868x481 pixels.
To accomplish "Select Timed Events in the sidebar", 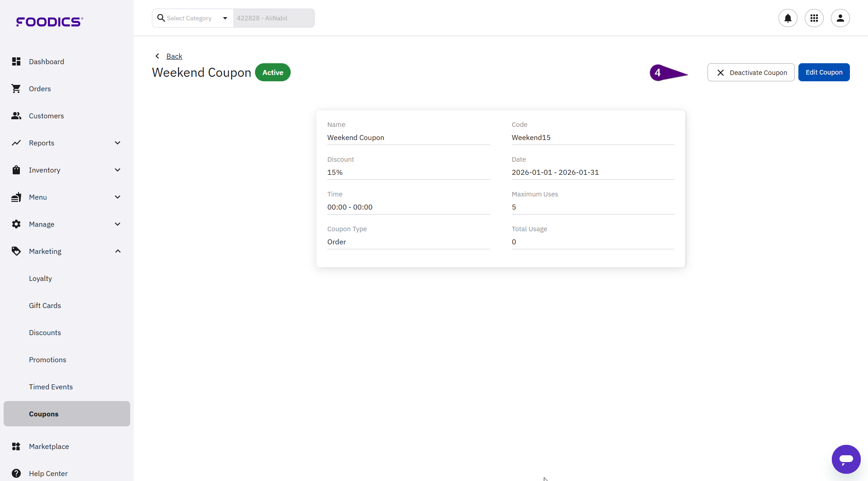I will 51,387.
